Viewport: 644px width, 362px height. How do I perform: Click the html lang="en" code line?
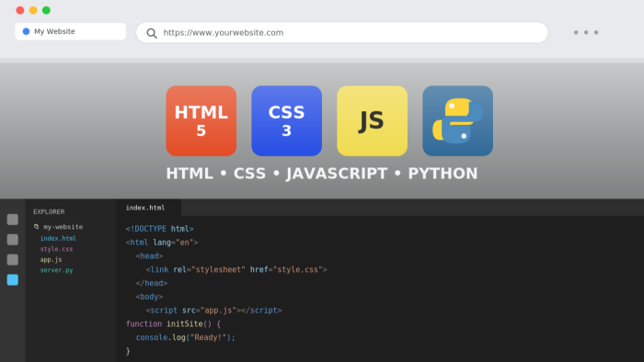pos(162,243)
